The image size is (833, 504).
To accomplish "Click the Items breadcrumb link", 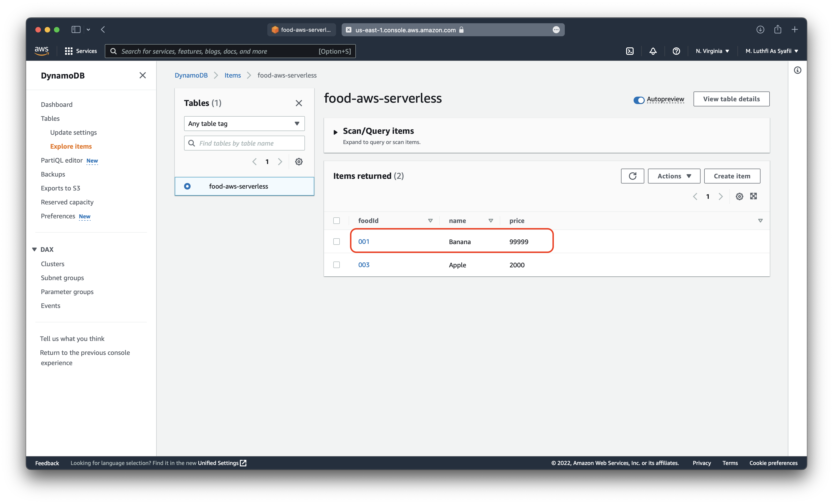I will [233, 75].
